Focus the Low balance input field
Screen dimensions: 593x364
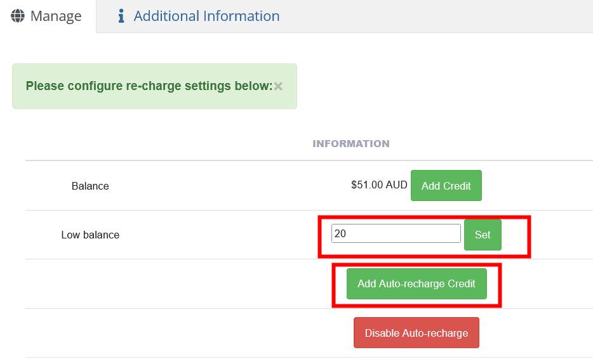pos(396,233)
